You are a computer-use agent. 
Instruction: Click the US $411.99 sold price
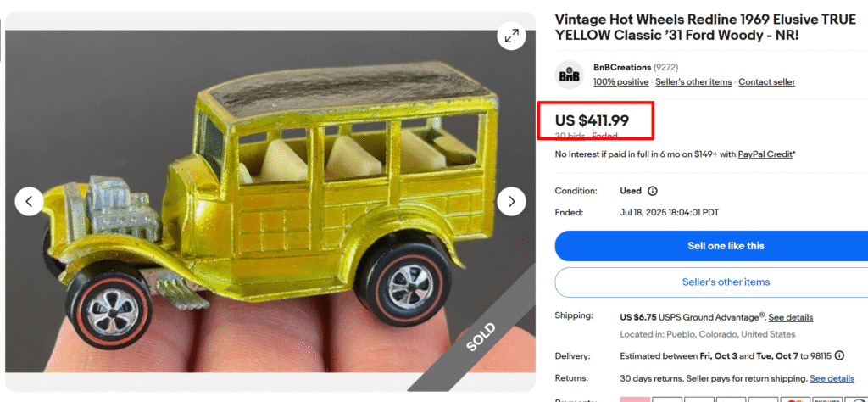point(592,120)
